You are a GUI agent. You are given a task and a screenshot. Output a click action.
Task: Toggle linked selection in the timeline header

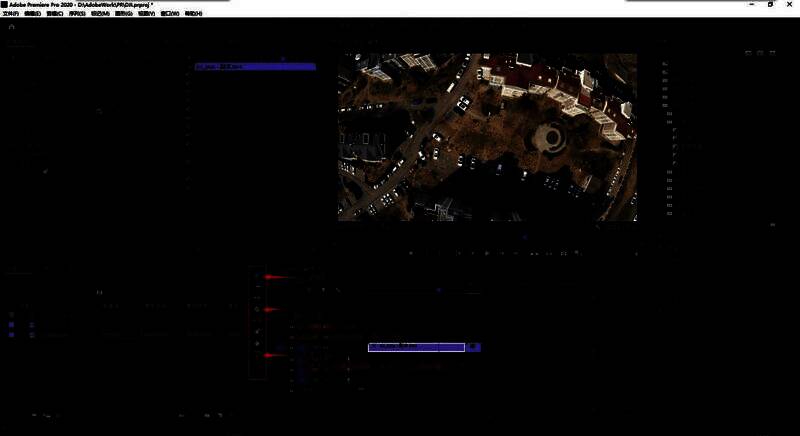322,290
